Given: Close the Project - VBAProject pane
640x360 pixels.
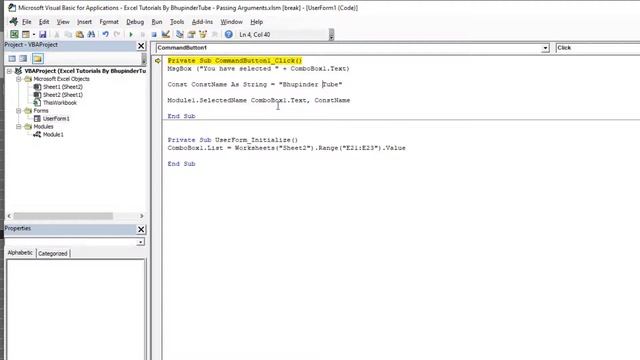Looking at the screenshot, I should [141, 46].
